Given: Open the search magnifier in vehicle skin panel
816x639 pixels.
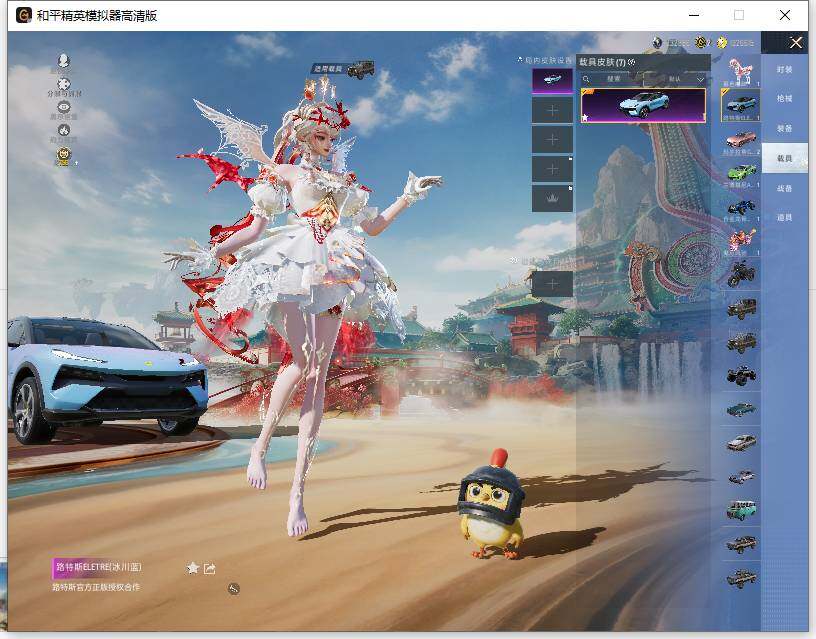Looking at the screenshot, I should [584, 79].
